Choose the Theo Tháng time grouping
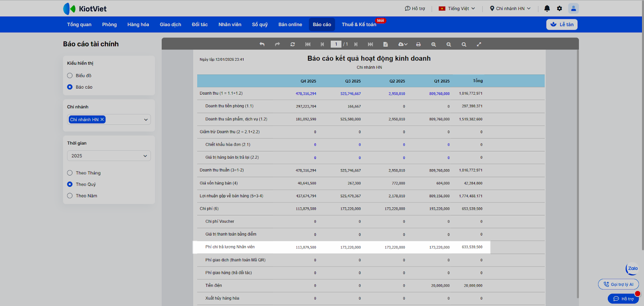This screenshot has width=644, height=306. 70,173
